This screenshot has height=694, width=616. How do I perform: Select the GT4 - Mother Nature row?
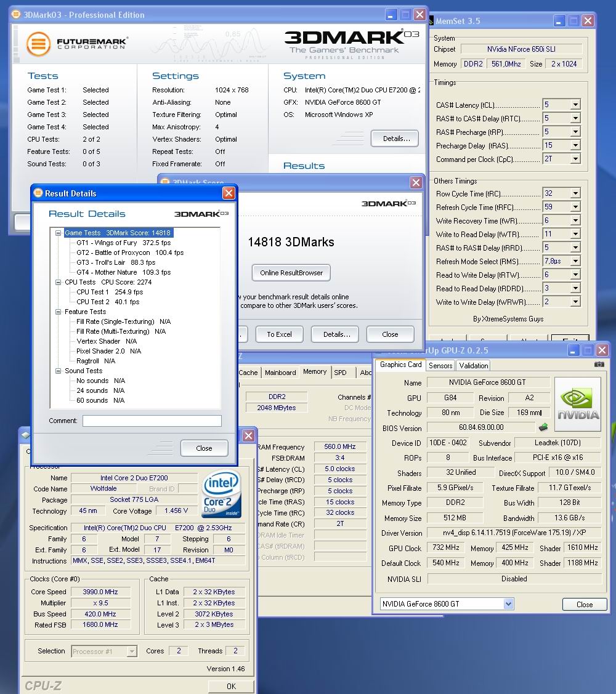tap(124, 272)
